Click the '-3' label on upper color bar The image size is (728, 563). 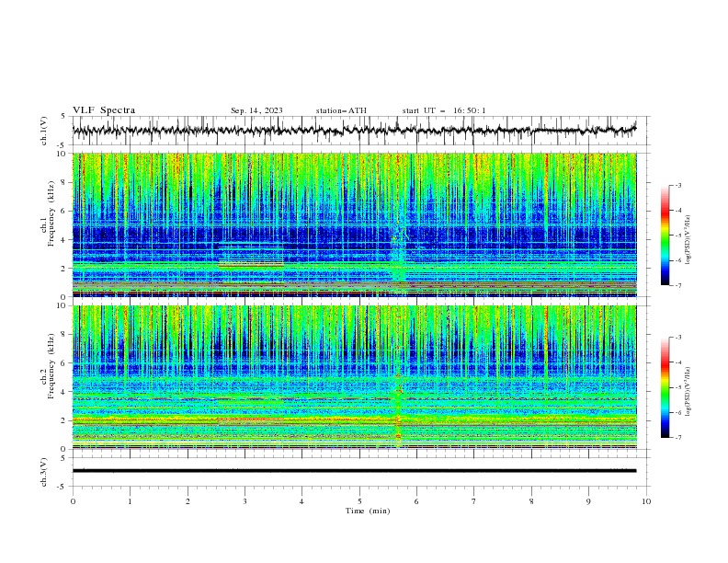(x=677, y=185)
